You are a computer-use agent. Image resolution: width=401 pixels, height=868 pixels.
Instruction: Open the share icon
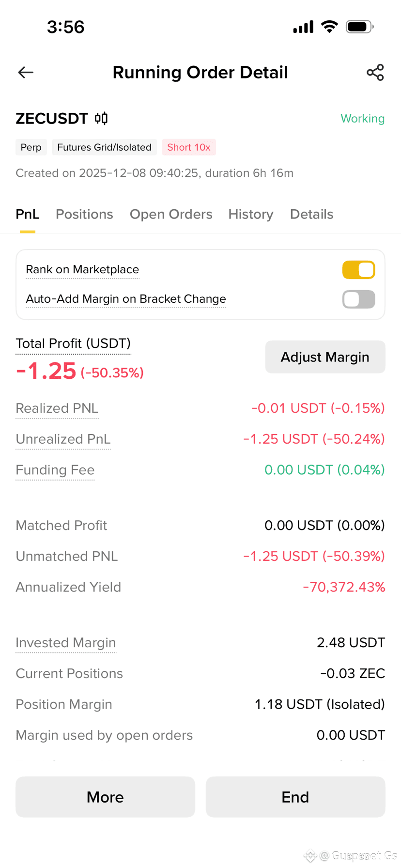coord(375,73)
